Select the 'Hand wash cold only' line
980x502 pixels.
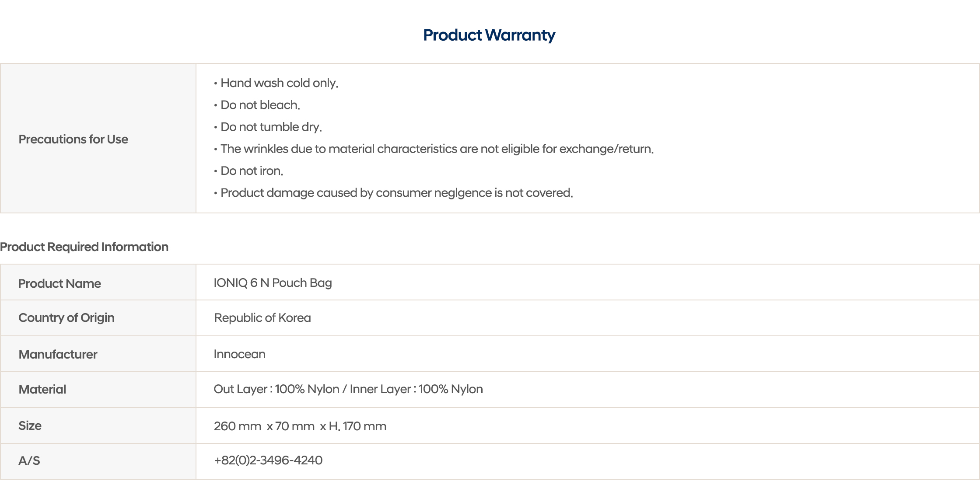pyautogui.click(x=279, y=83)
